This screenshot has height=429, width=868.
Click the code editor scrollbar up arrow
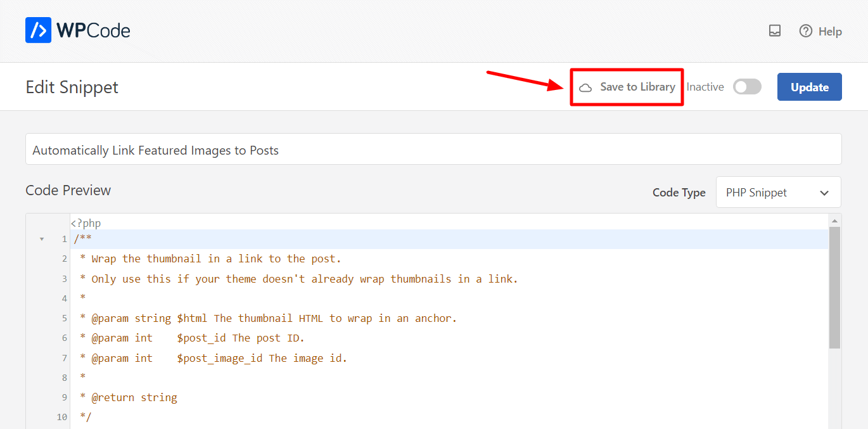pos(834,221)
